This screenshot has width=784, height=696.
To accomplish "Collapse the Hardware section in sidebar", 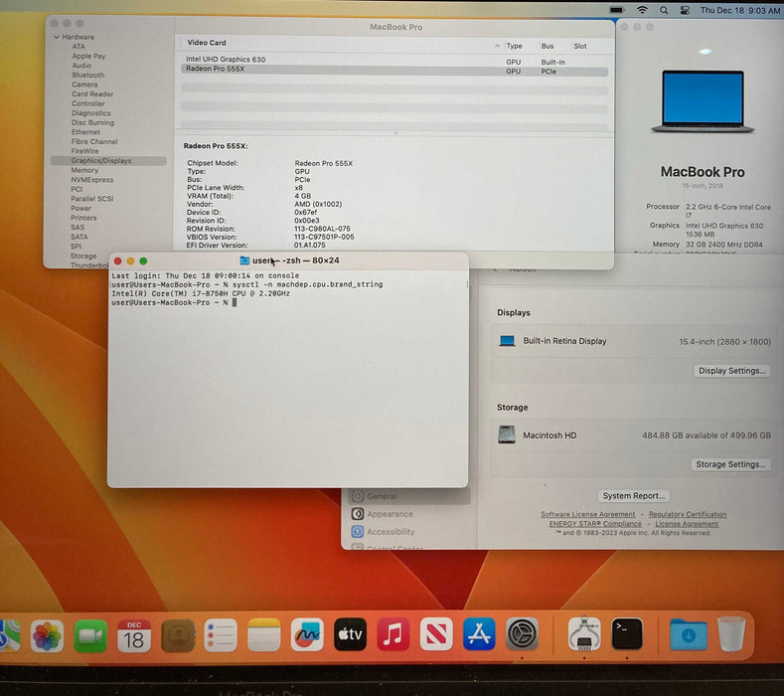I will point(57,37).
